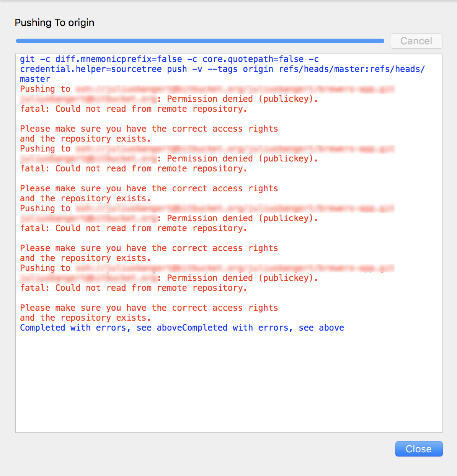Click the Close button
The height and width of the screenshot is (476, 457).
pyautogui.click(x=419, y=449)
